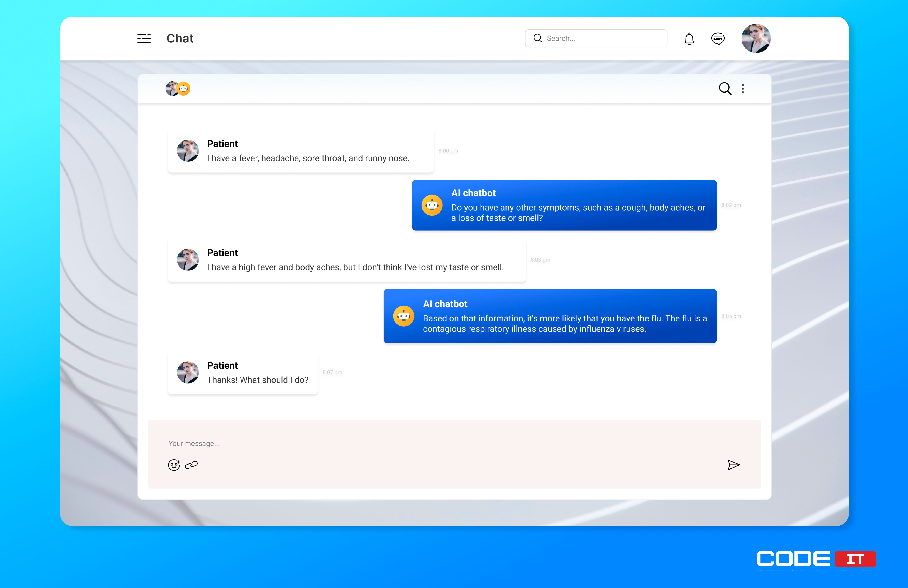The height and width of the screenshot is (588, 908).
Task: Click the emoji picker icon
Action: click(174, 465)
